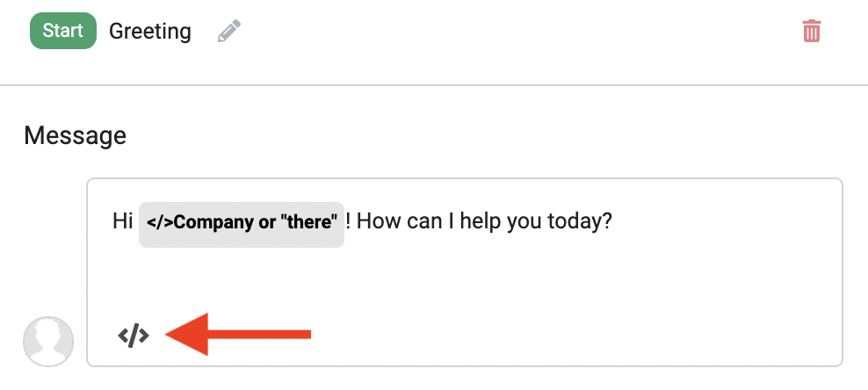Delete this step using the trash icon
868x390 pixels.
tap(812, 31)
